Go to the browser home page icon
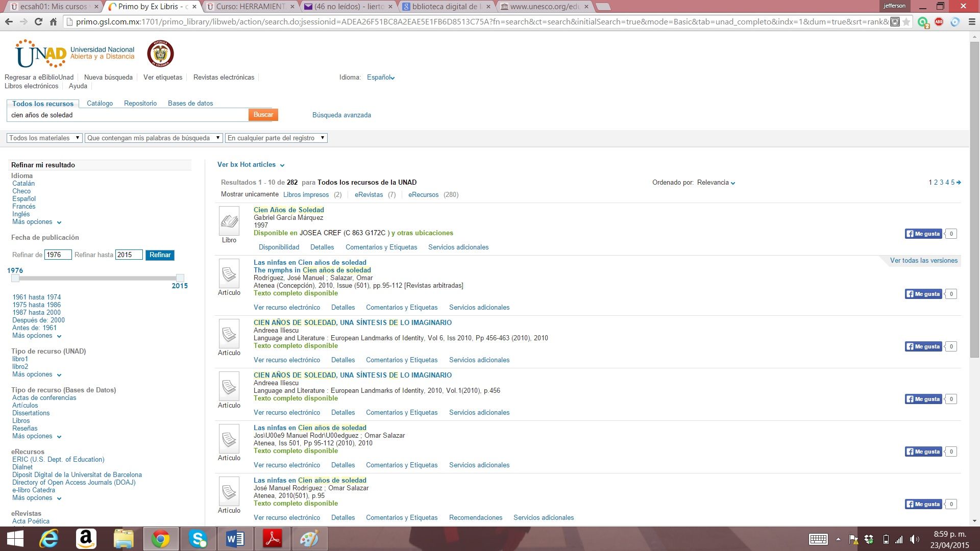 point(53,21)
